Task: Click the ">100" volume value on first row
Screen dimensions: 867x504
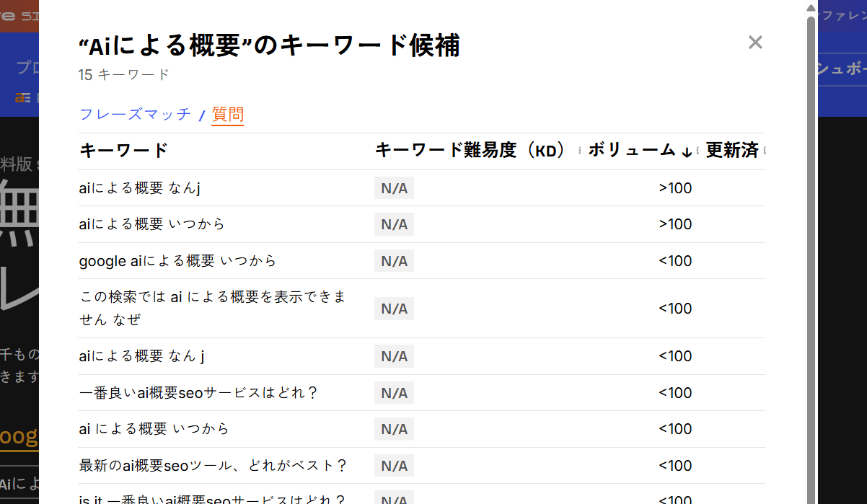Action: click(x=675, y=187)
